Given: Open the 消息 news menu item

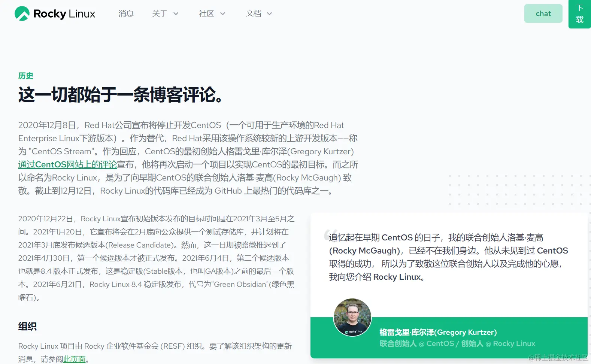Looking at the screenshot, I should [x=126, y=13].
